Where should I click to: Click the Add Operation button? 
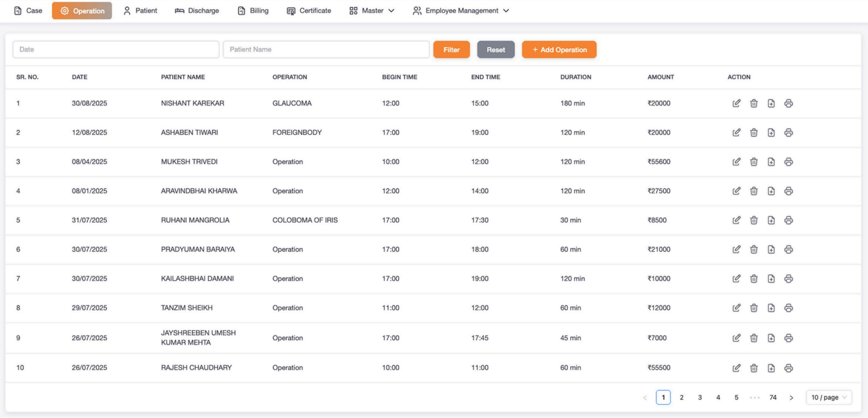pos(559,49)
